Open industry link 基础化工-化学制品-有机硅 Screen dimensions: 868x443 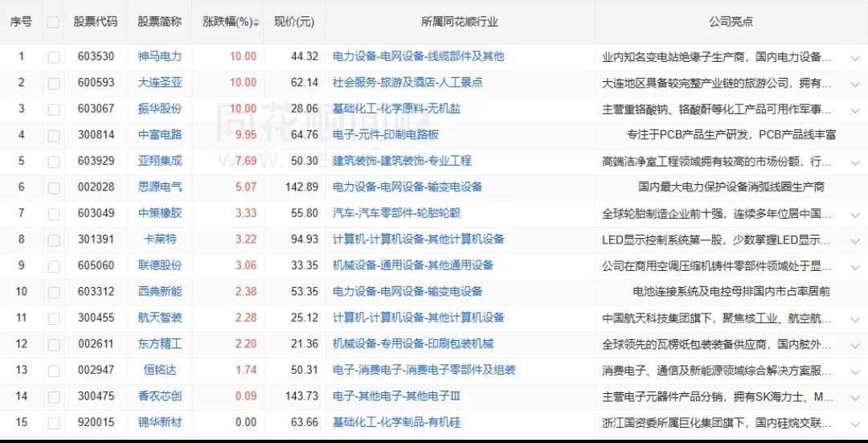397,422
